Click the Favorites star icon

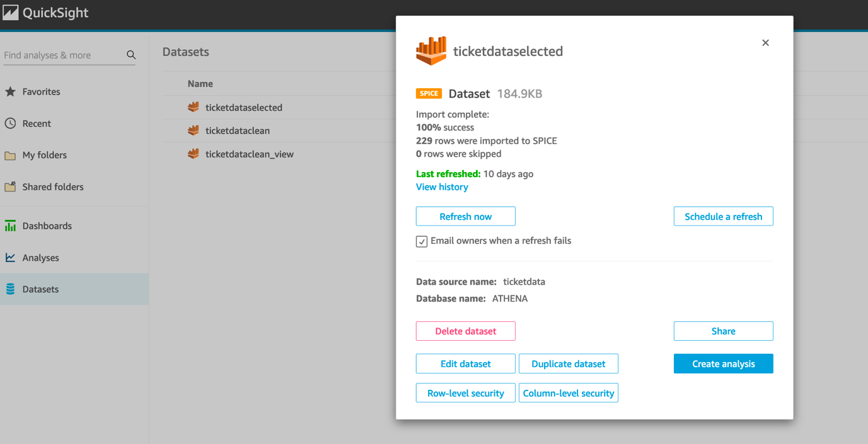tap(10, 92)
